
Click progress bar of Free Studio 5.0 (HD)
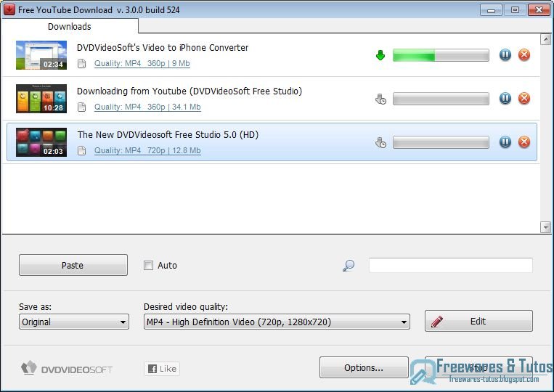click(x=441, y=142)
